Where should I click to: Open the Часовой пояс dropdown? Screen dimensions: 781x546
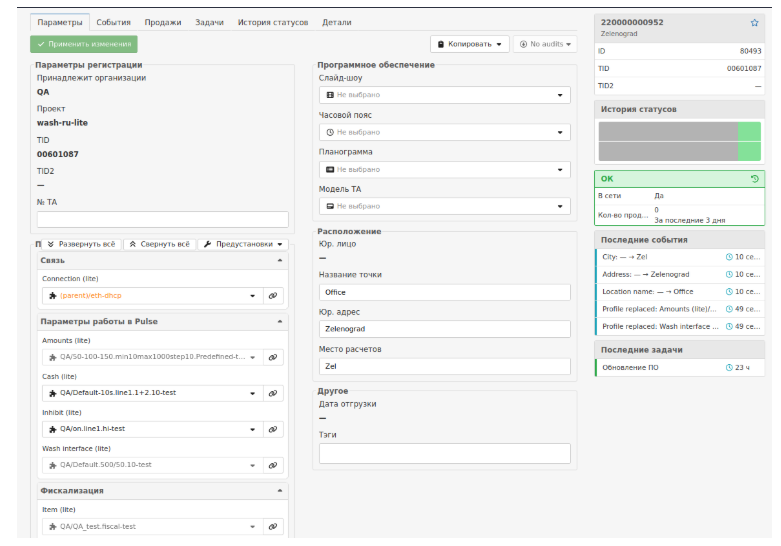pos(444,132)
